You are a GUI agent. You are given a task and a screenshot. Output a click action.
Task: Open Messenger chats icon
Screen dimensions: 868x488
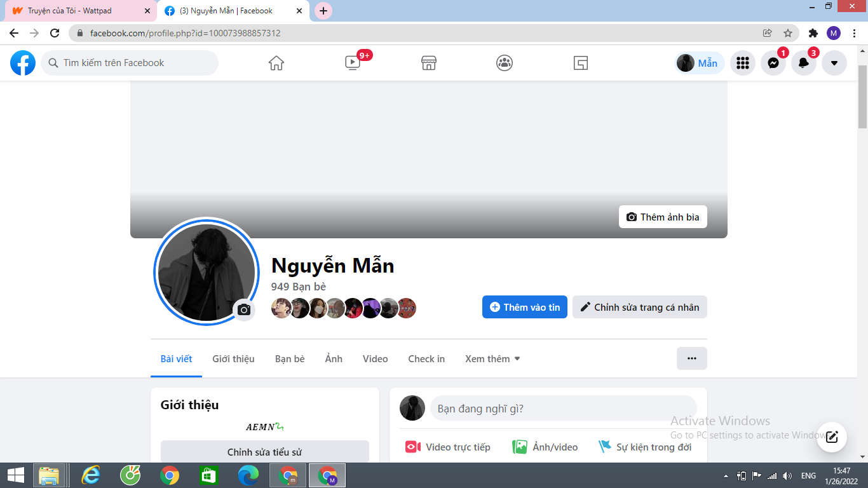pyautogui.click(x=773, y=63)
